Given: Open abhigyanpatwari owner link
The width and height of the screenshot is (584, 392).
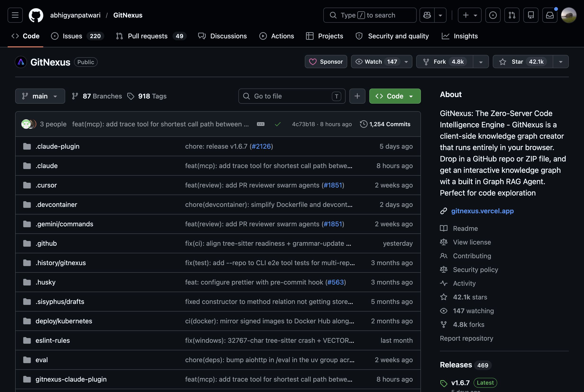Looking at the screenshot, I should (x=75, y=15).
